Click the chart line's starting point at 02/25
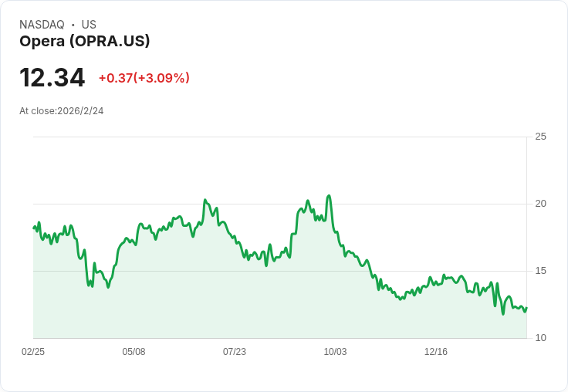 click(34, 228)
